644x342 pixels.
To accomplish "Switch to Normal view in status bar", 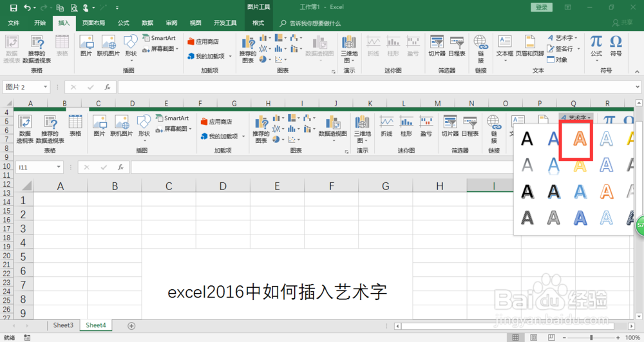I will tap(515, 337).
